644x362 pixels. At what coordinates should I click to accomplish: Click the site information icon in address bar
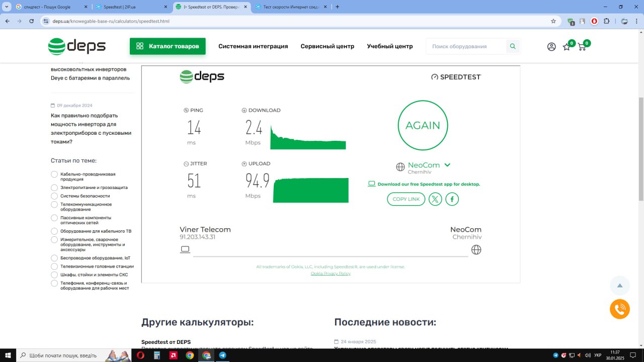pyautogui.click(x=46, y=21)
